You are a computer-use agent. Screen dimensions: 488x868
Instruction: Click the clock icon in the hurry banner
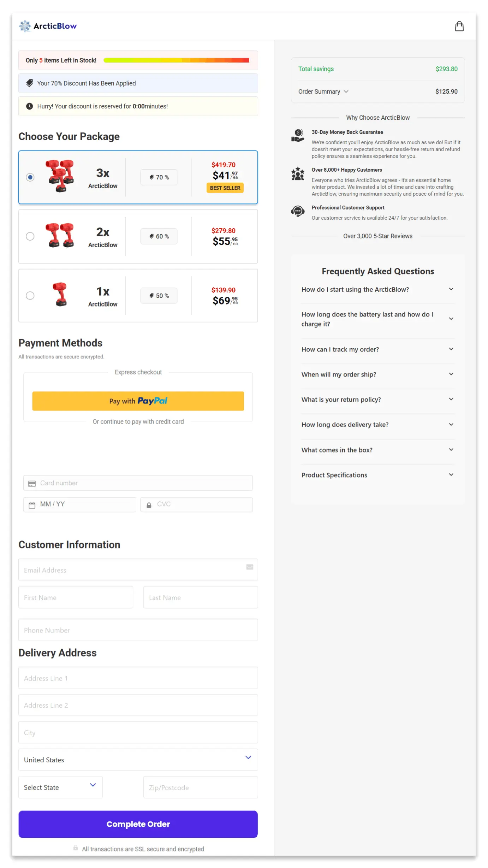(x=30, y=106)
